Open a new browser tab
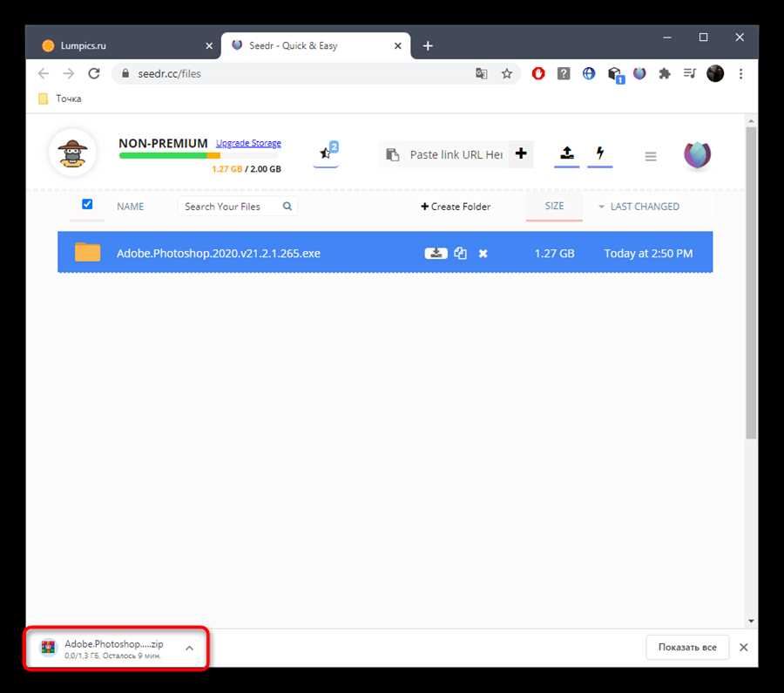This screenshot has width=784, height=693. [428, 46]
